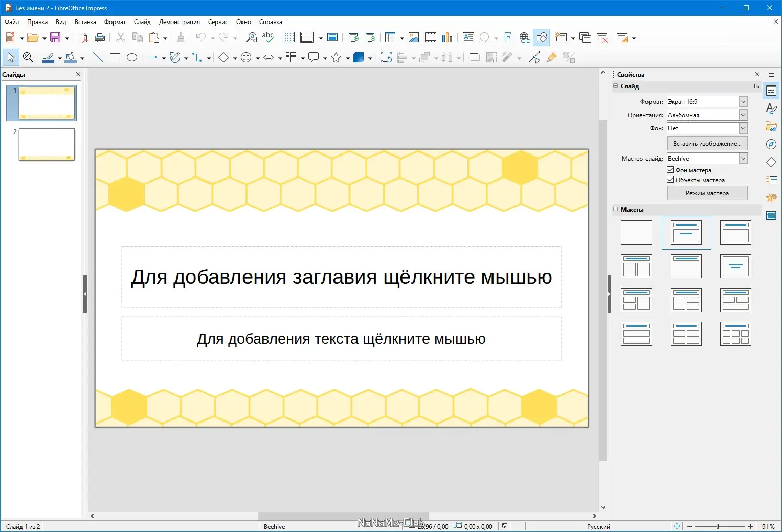Switch to the Master Slides sidebar panel
This screenshot has width=782, height=532.
click(771, 215)
